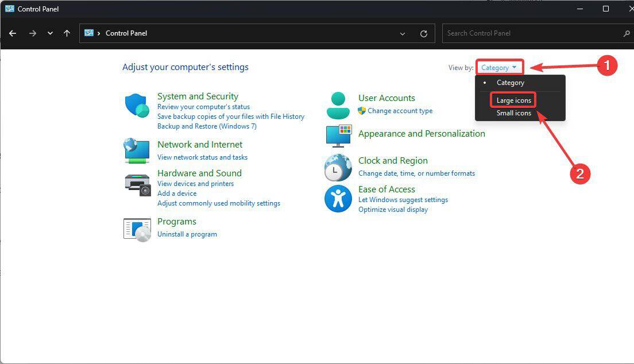
Task: Open Backup and Restore (Windows 7)
Action: pyautogui.click(x=207, y=126)
